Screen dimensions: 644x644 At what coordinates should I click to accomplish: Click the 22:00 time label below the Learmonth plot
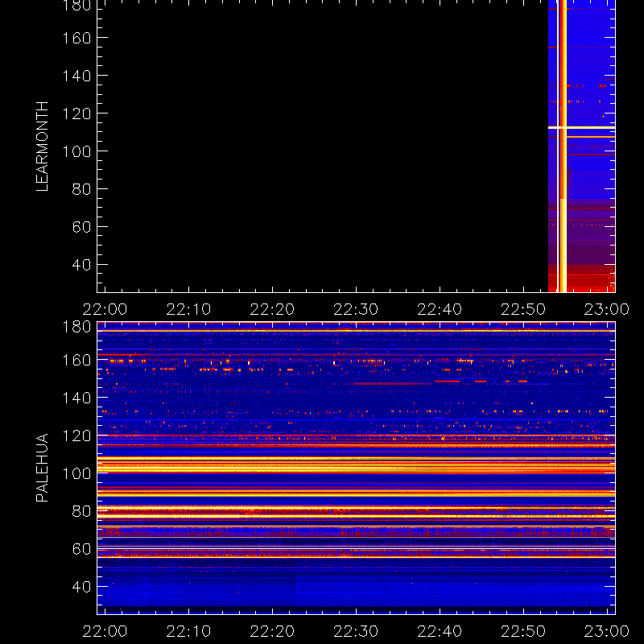coord(105,309)
